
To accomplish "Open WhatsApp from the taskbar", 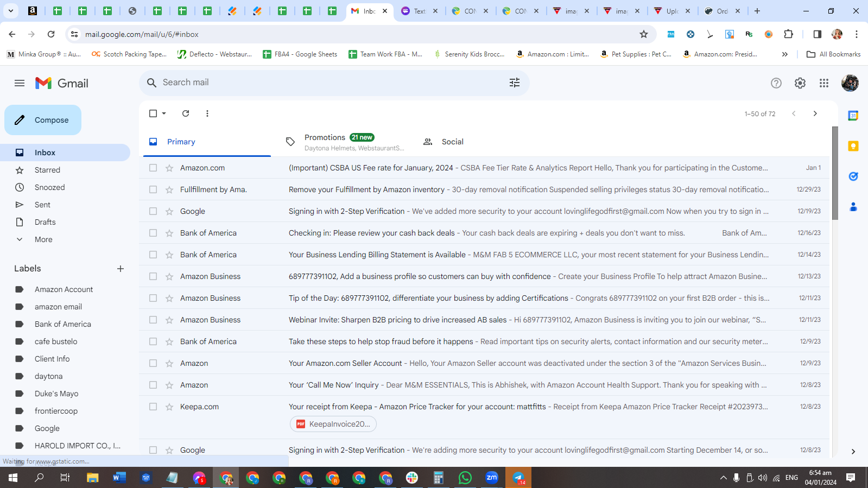I will pyautogui.click(x=465, y=478).
